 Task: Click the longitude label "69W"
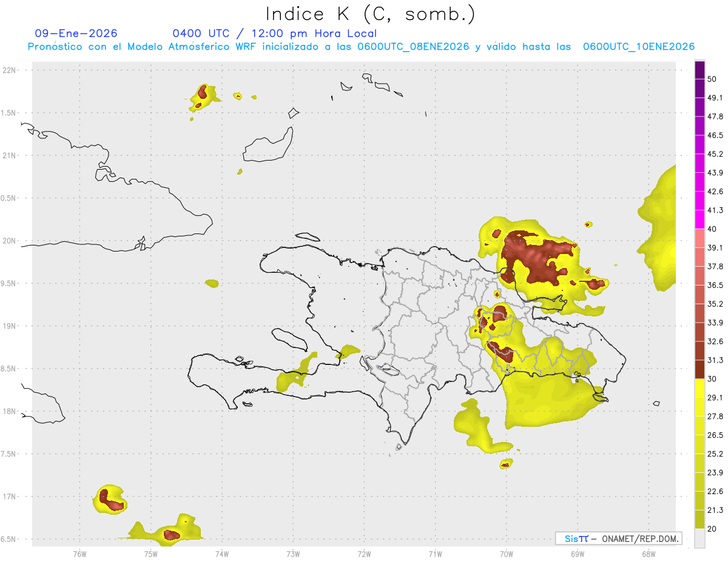[577, 554]
